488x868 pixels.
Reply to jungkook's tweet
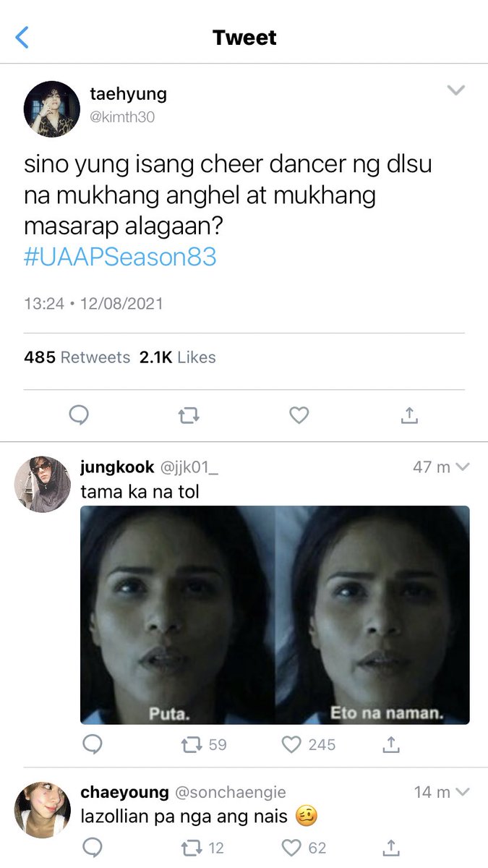click(92, 744)
